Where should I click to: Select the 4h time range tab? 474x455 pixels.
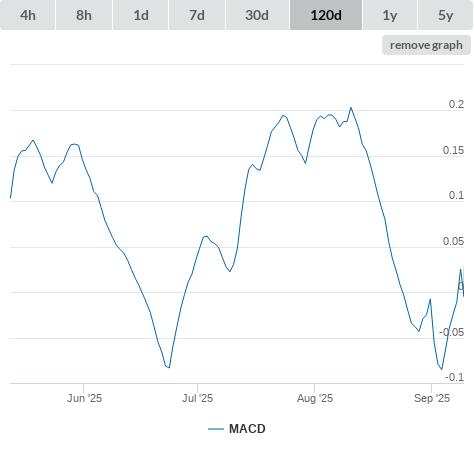coord(28,15)
